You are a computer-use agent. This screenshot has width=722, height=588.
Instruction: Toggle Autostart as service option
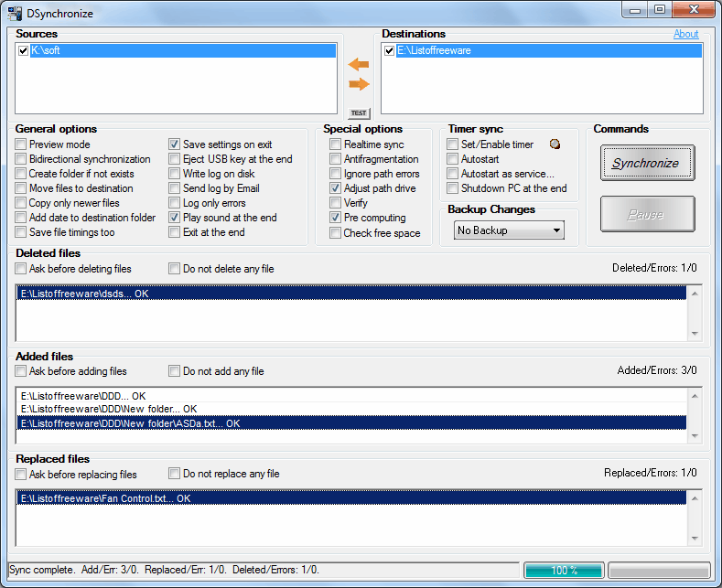click(453, 174)
